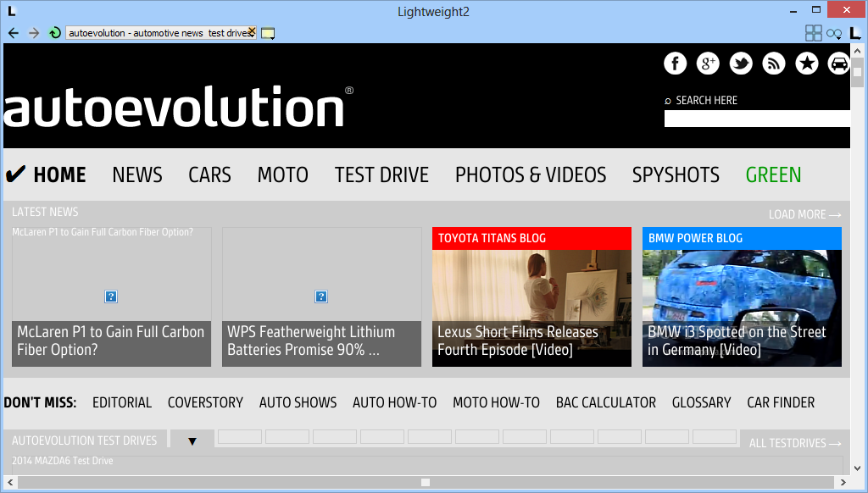Click the autoevolution logo
Screen dimensions: 868x493
pos(179,106)
